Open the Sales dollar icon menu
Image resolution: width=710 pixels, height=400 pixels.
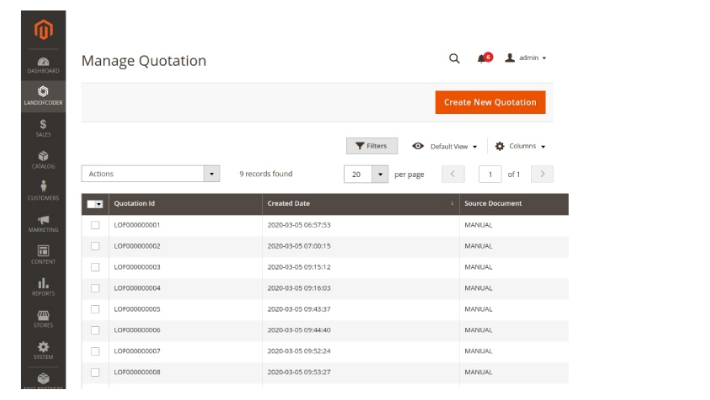click(43, 127)
